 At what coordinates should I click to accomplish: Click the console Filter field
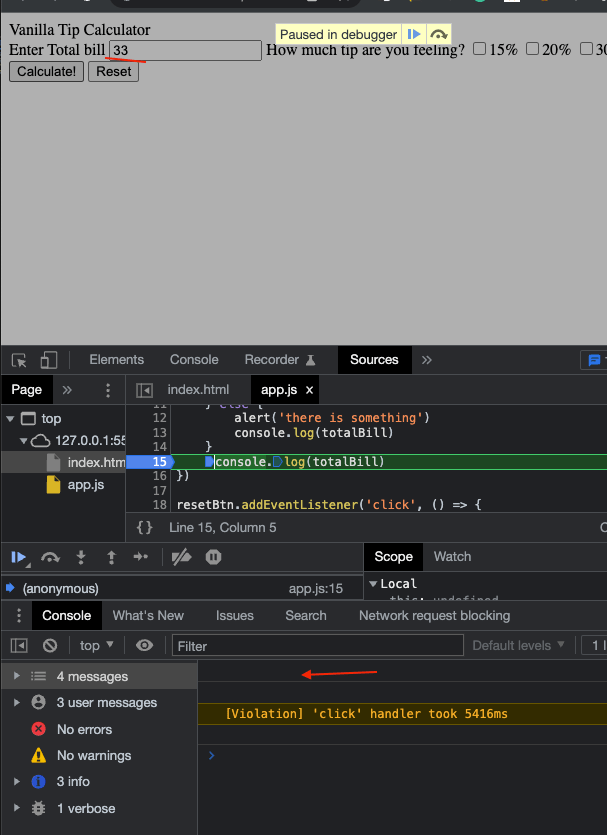point(318,646)
